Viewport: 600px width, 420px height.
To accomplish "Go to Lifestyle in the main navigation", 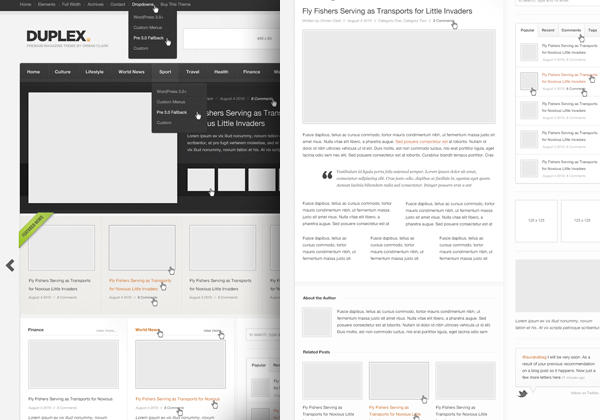I will click(94, 72).
